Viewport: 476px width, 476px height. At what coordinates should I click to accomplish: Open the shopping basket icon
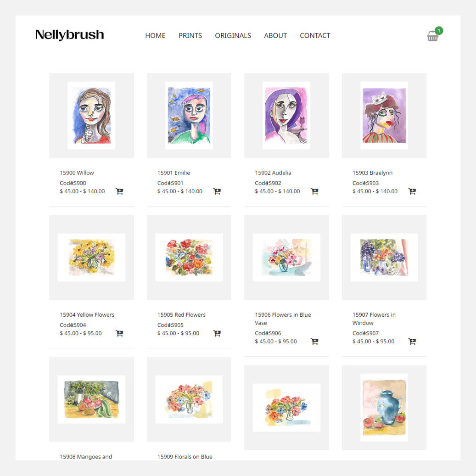point(433,35)
